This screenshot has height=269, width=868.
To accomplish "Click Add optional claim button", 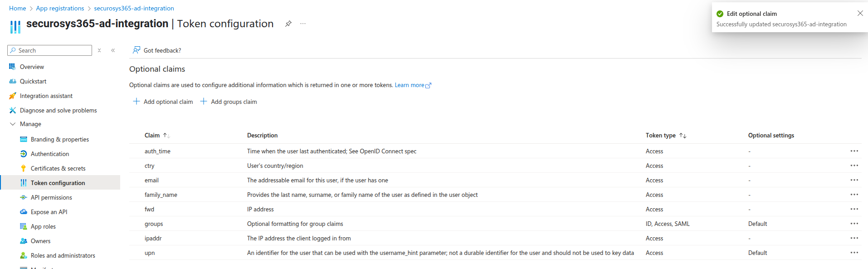I will pyautogui.click(x=163, y=102).
